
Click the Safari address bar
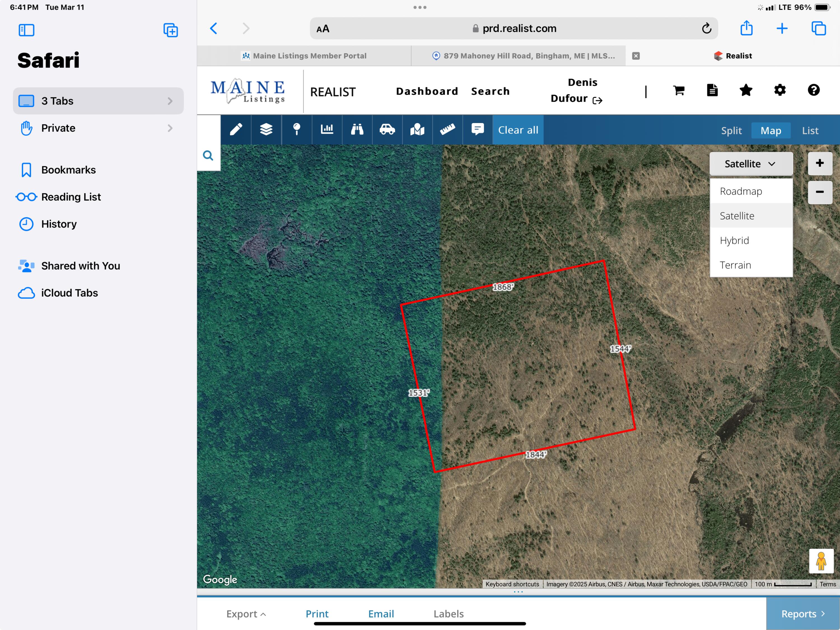click(514, 29)
